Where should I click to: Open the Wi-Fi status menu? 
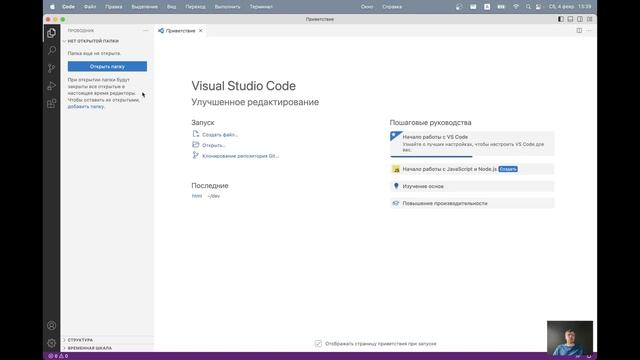[516, 7]
